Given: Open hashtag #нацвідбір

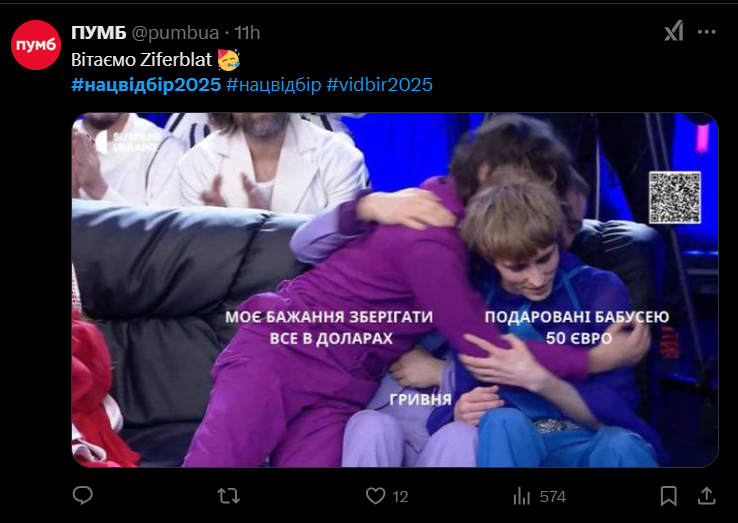Looking at the screenshot, I should point(273,85).
